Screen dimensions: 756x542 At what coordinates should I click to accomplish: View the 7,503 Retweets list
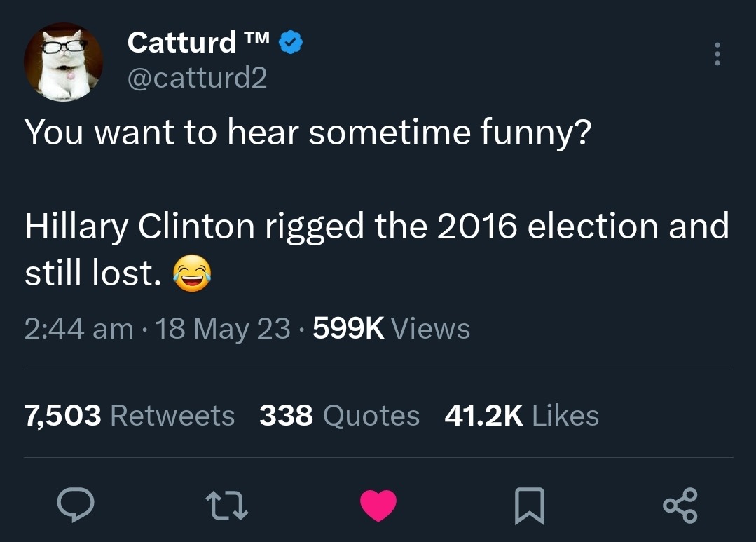pos(130,416)
